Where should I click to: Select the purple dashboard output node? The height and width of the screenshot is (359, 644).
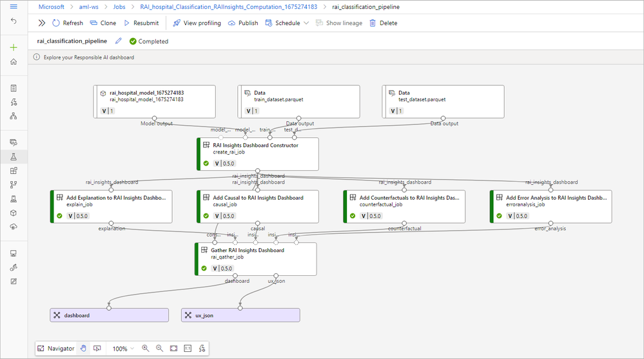[x=109, y=315]
